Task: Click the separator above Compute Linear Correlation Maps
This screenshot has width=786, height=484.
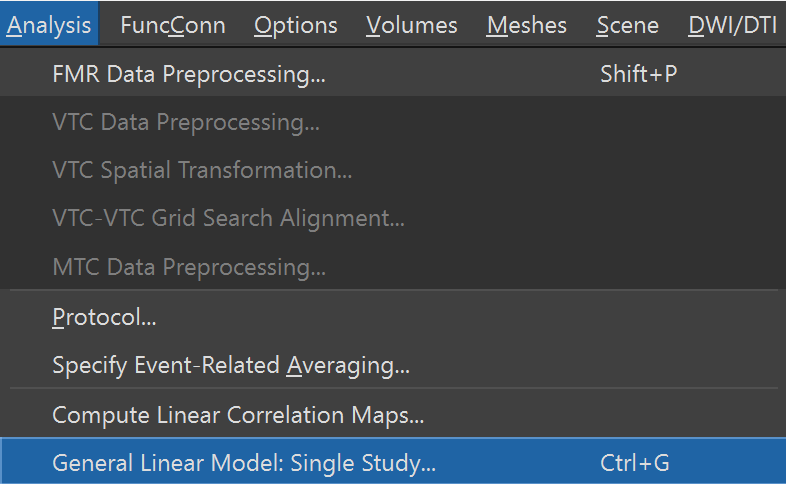Action: 394,388
